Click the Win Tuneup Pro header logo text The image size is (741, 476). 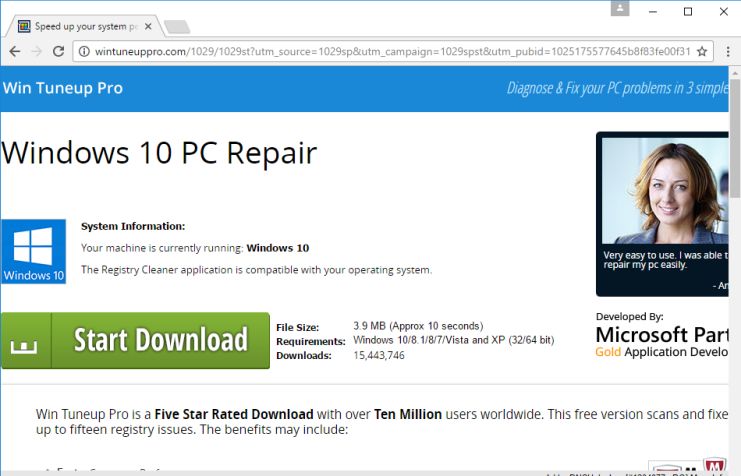63,88
